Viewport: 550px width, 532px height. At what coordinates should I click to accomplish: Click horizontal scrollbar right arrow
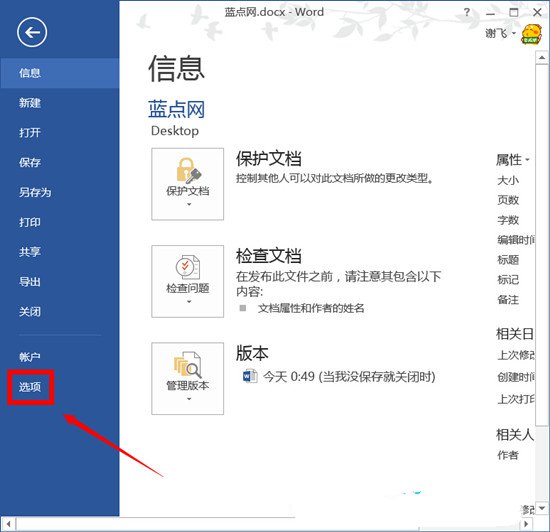pos(526,524)
